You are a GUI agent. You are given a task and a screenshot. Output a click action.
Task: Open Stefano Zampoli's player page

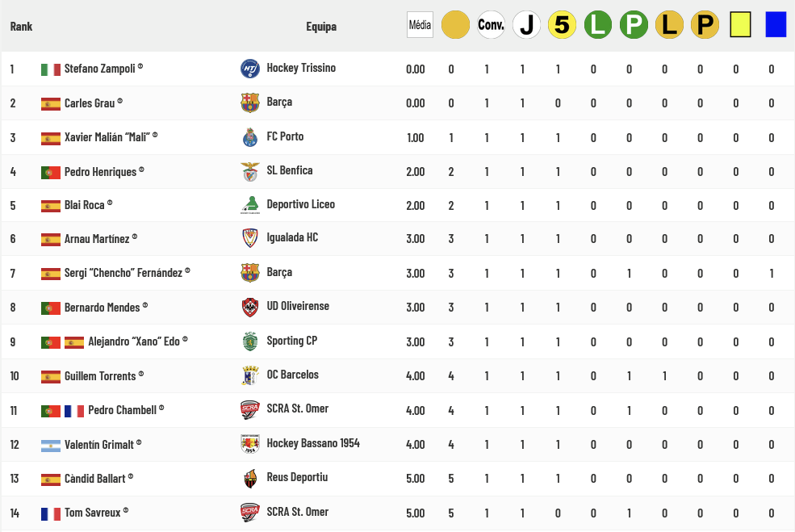98,69
